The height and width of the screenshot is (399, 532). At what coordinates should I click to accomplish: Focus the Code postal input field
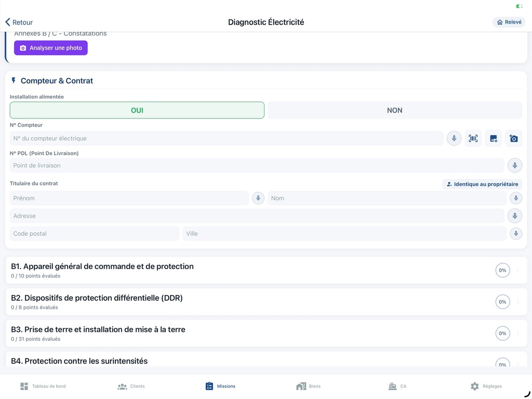(95, 234)
